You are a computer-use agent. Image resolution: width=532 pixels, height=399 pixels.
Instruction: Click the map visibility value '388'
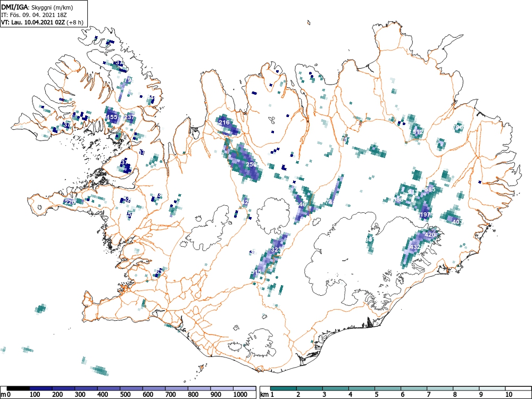tap(398, 199)
